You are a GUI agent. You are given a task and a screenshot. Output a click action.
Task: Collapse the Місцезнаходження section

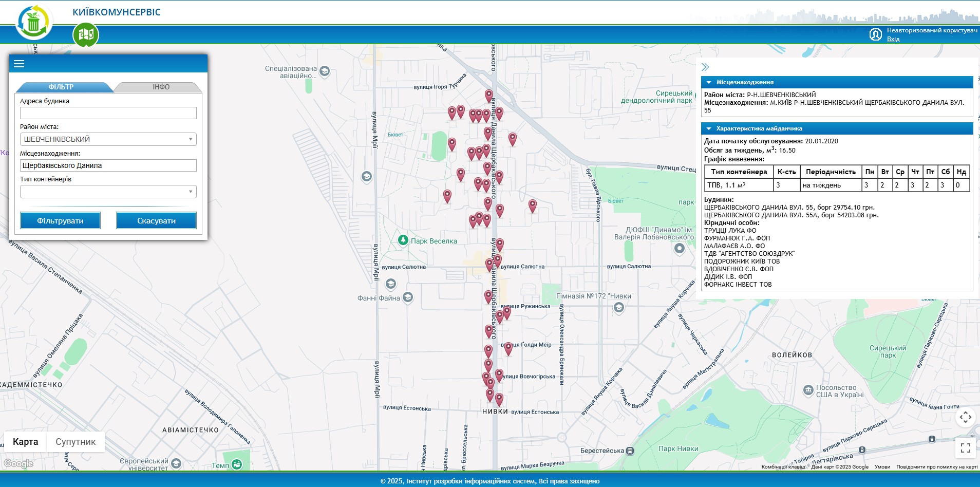point(709,82)
